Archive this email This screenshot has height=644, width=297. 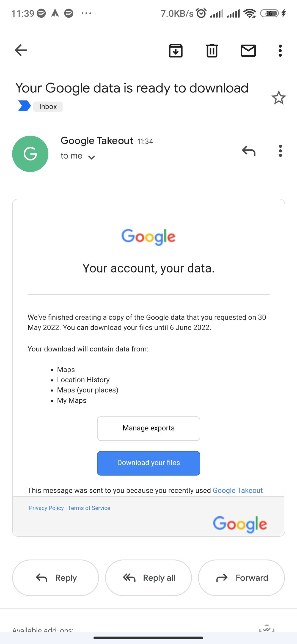tap(175, 50)
